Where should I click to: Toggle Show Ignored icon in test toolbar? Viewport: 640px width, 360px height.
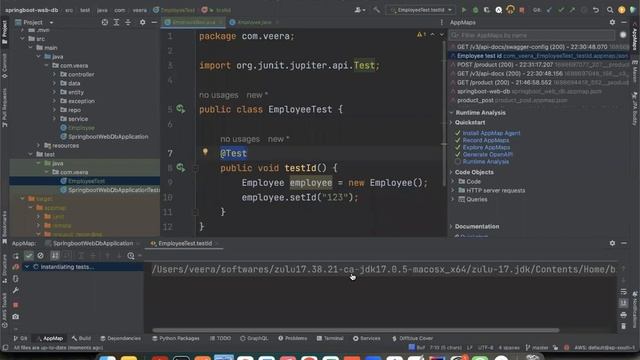point(40,256)
